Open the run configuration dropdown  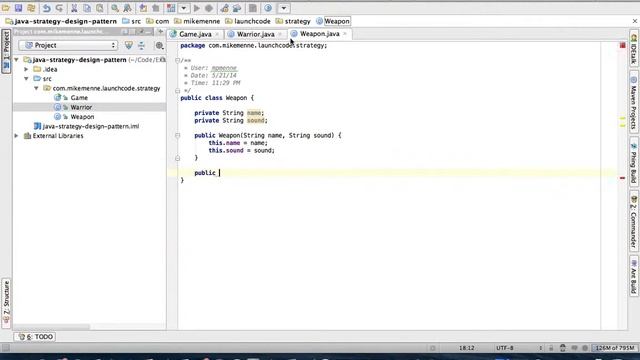(184, 8)
